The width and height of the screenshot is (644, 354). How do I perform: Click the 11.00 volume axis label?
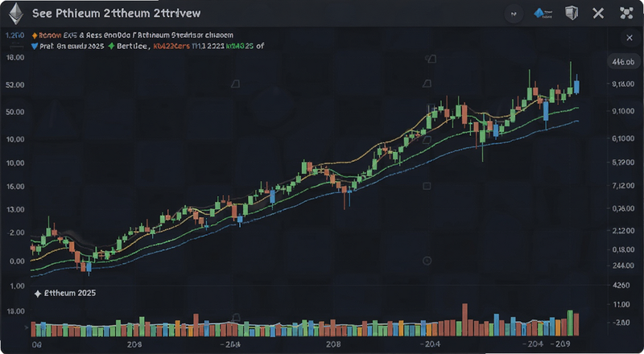(621, 304)
